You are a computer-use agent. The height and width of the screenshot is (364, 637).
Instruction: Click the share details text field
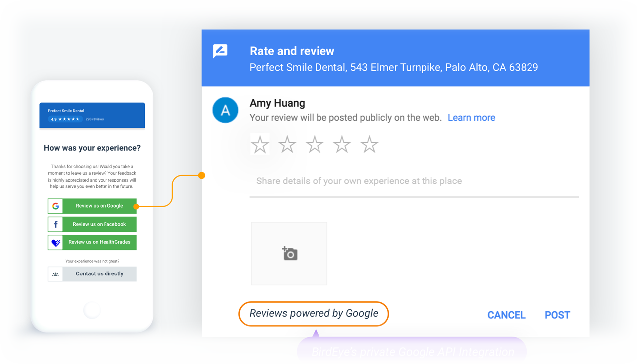click(414, 182)
